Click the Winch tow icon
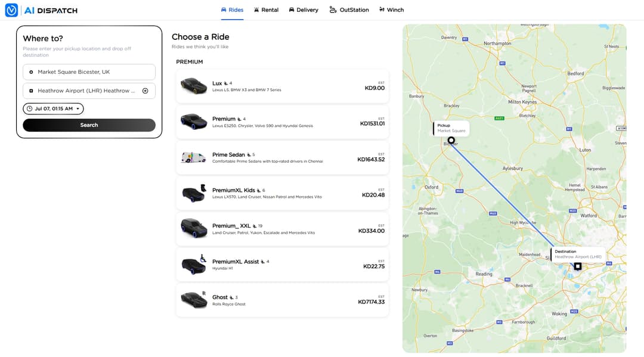The image size is (644, 357). pyautogui.click(x=382, y=10)
